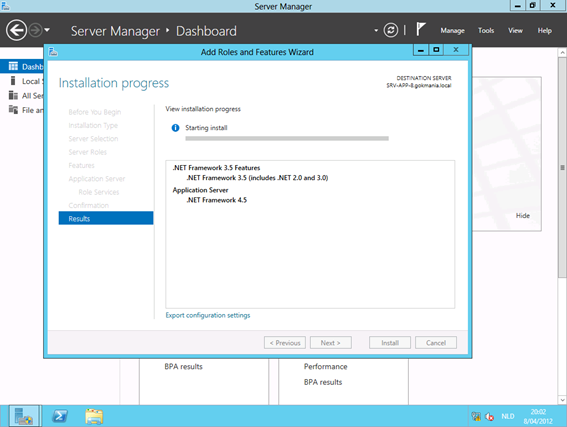Select the Installation Type wizard step
Screen dimensions: 567x427
point(93,125)
